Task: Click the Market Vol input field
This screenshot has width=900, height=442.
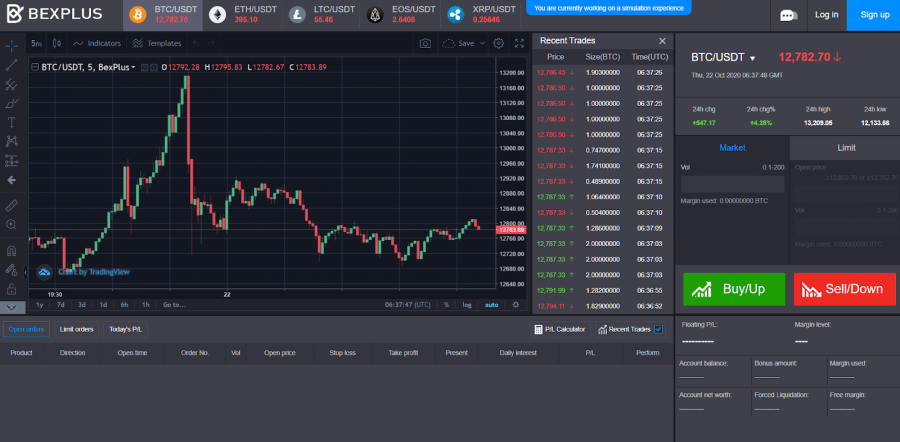Action: [732, 184]
